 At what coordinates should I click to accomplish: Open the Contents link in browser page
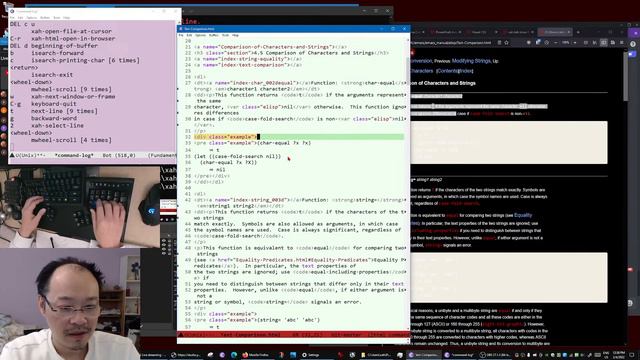pos(447,71)
